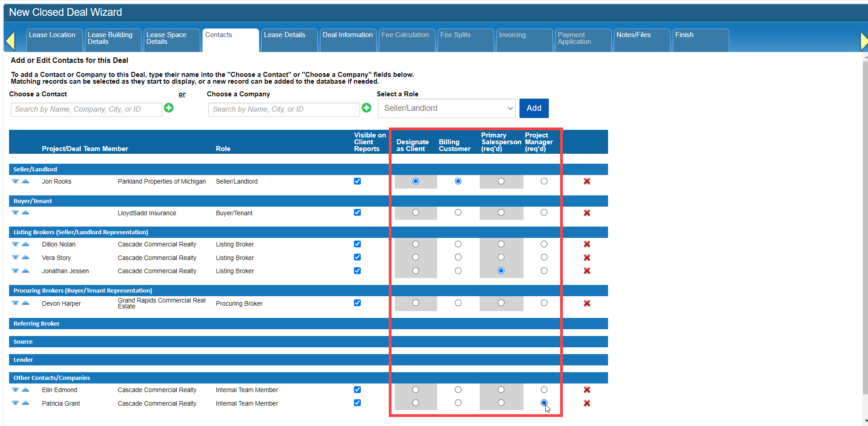
Task: Delete Patricia Grant row using red X
Action: click(x=587, y=403)
